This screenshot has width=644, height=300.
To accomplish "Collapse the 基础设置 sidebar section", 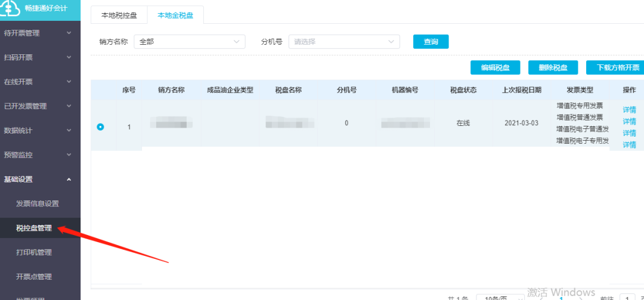I will [39, 180].
